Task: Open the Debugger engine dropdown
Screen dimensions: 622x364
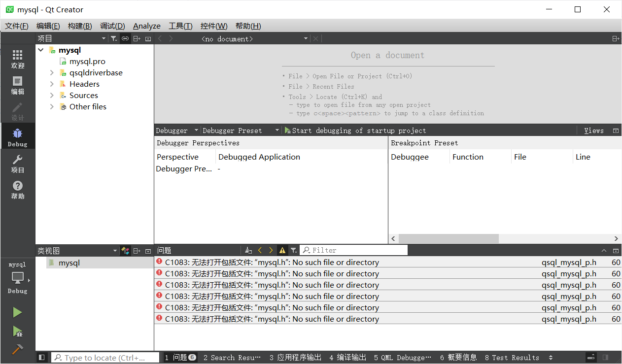Action: coord(177,131)
